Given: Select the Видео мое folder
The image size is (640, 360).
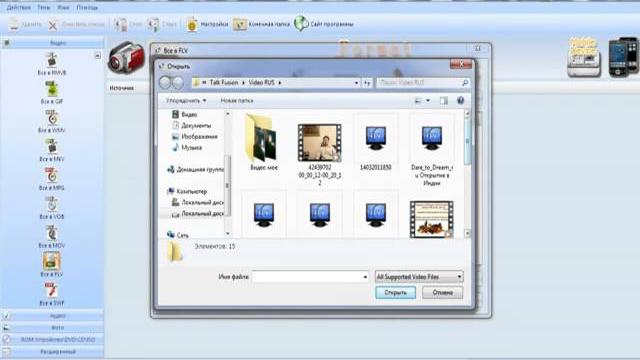Looking at the screenshot, I should click(263, 143).
